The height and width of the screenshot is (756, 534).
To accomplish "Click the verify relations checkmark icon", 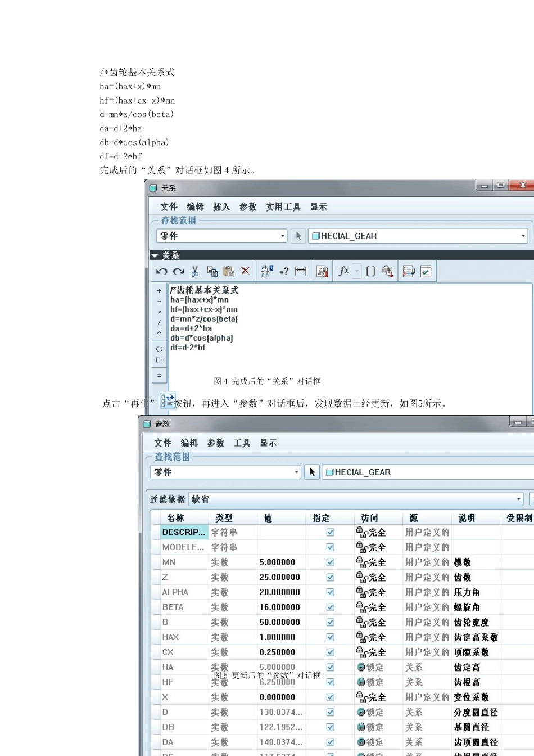I will (x=426, y=271).
